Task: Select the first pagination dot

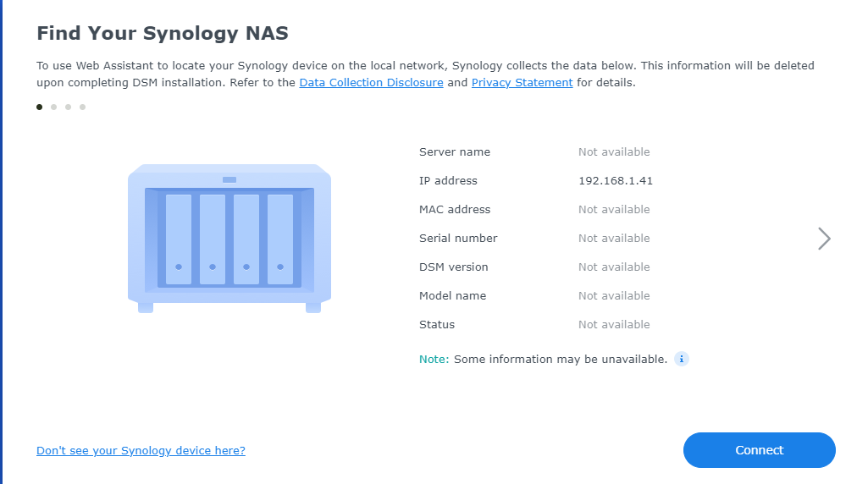Action: point(40,107)
